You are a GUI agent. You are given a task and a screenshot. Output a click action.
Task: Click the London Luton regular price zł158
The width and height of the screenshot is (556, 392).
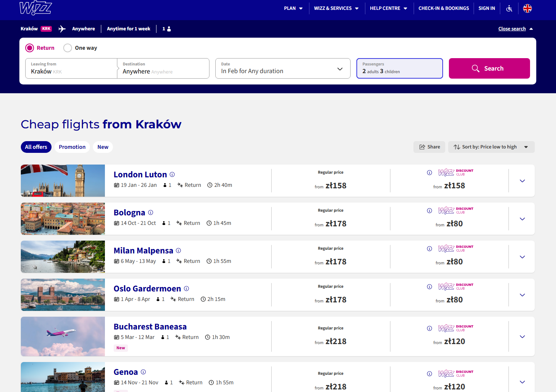[336, 186]
